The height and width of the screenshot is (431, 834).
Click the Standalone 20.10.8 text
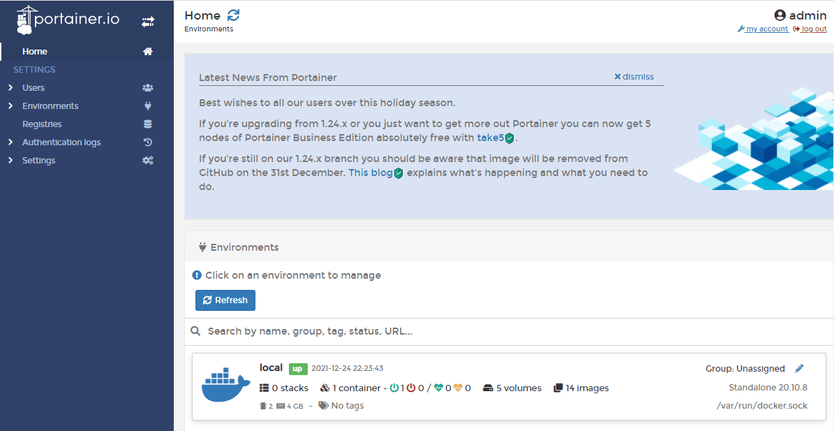(x=768, y=387)
